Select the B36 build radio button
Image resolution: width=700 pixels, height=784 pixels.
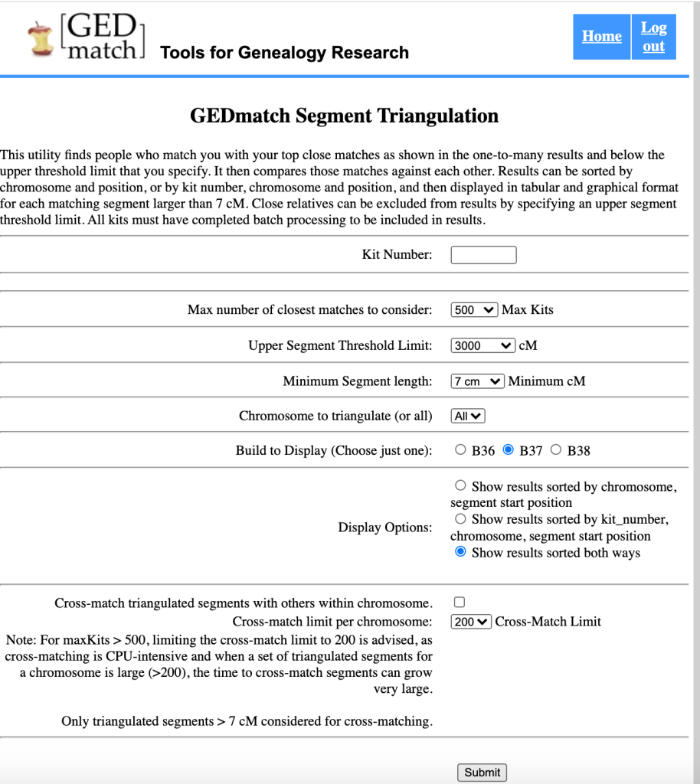click(x=460, y=450)
